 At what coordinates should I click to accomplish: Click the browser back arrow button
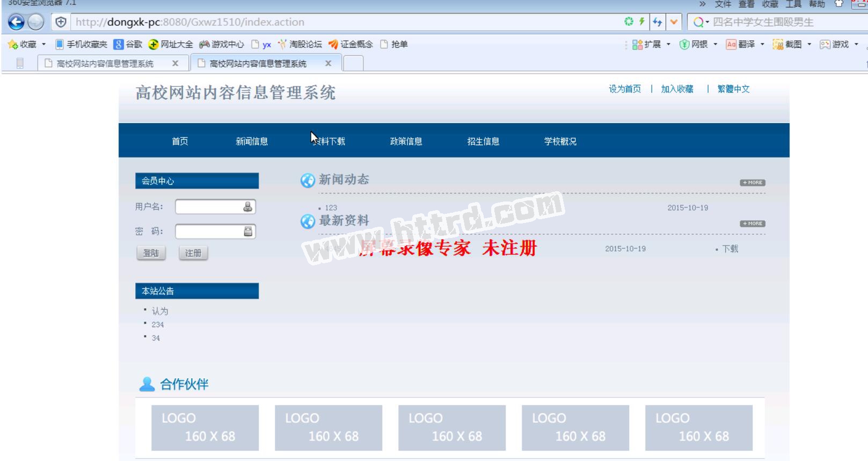click(16, 22)
